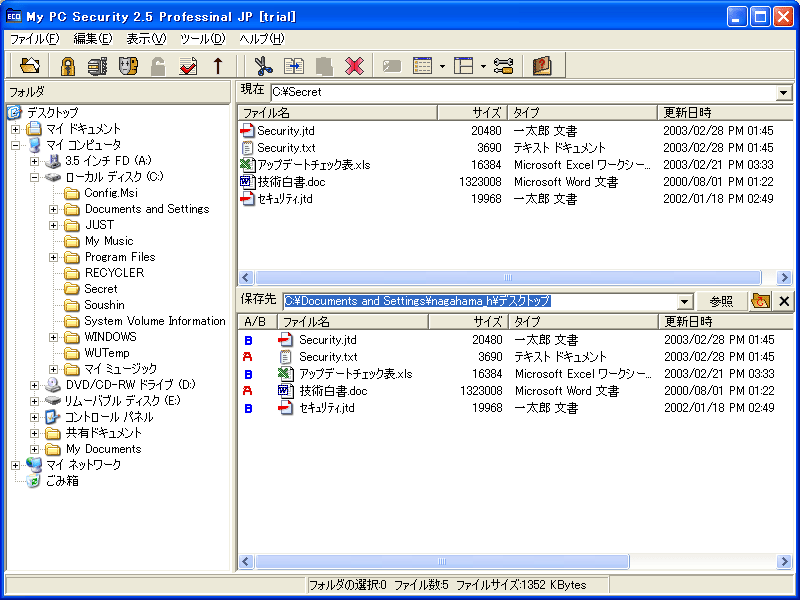The image size is (800, 600).
Task: Click the 参照 browse button
Action: coord(721,301)
